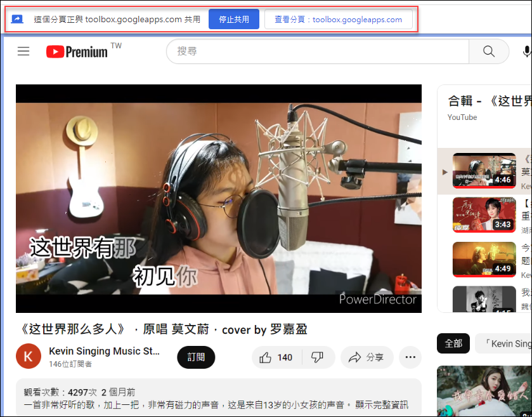The width and height of the screenshot is (532, 417).
Task: Open Kevin Singing Music St... channel link
Action: (x=104, y=351)
